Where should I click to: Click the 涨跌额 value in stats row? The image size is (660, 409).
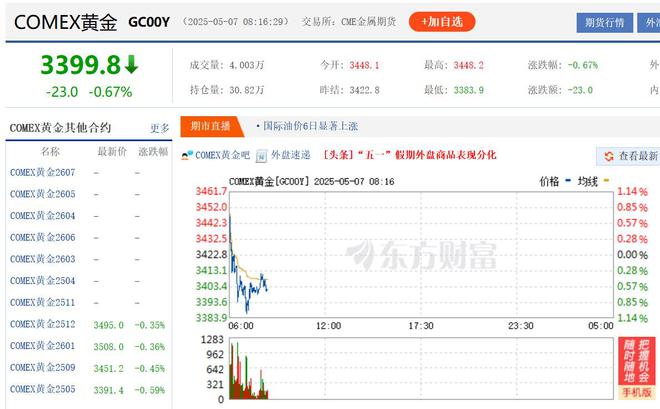[x=580, y=90]
